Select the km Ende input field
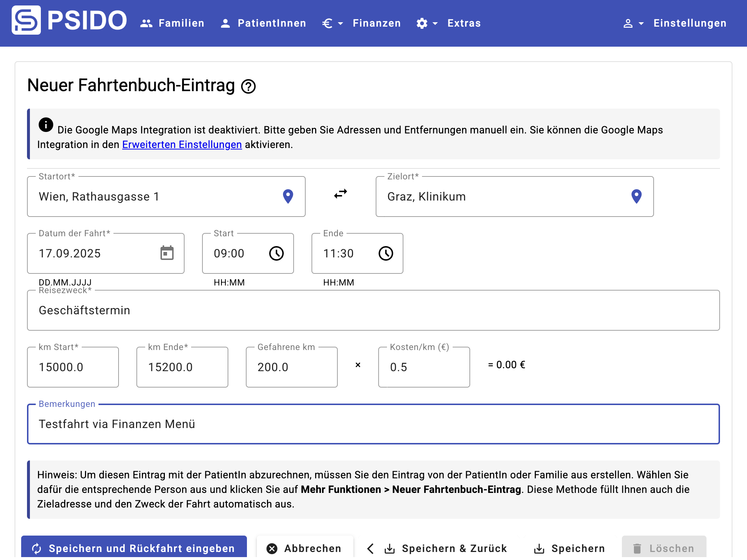This screenshot has height=560, width=747. (x=182, y=367)
